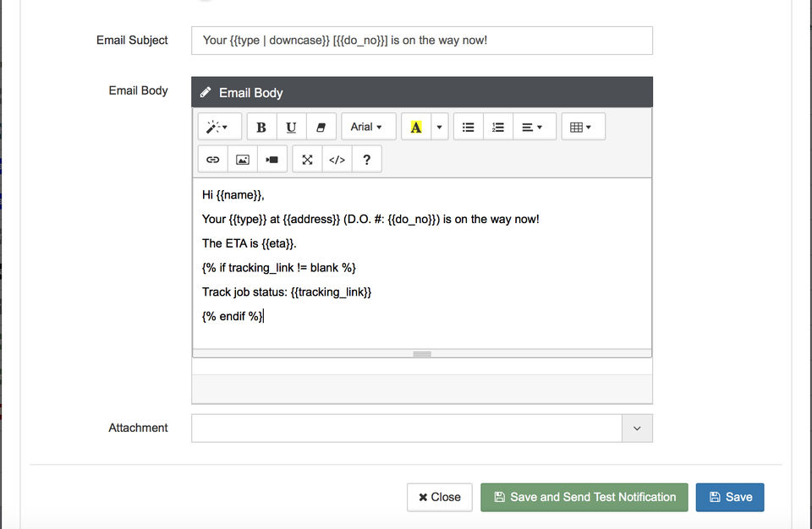The height and width of the screenshot is (529, 812).
Task: Open the Arial font family dropdown
Action: point(367,127)
